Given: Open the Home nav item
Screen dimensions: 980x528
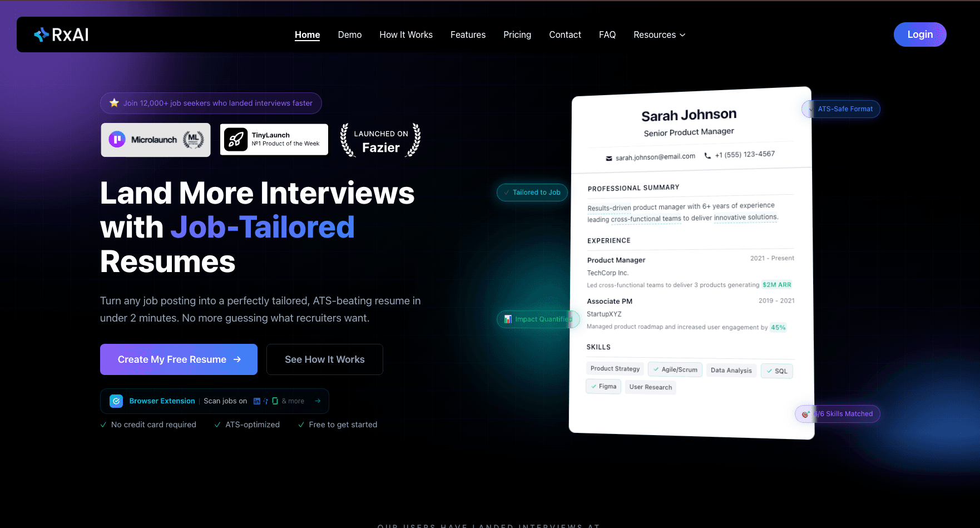Looking at the screenshot, I should point(307,34).
